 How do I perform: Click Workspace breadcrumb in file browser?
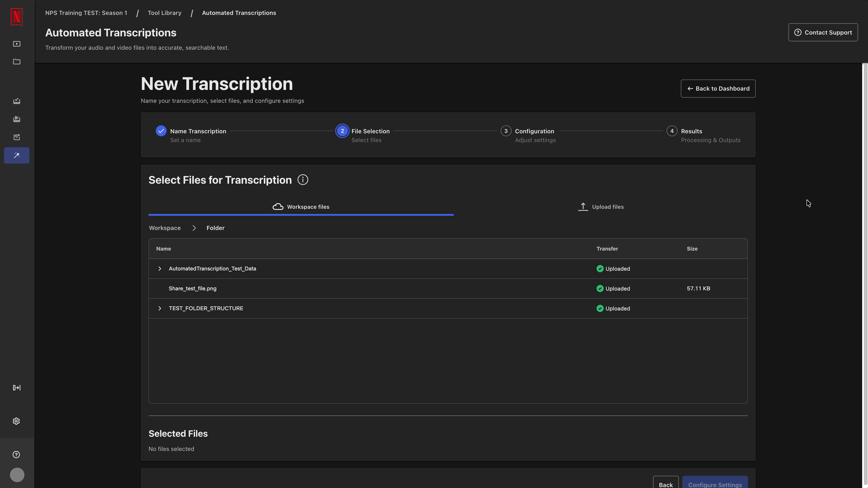165,228
